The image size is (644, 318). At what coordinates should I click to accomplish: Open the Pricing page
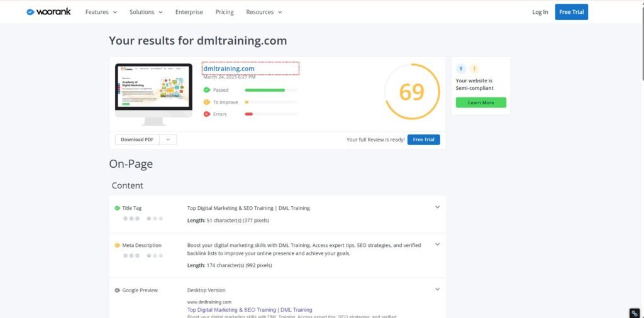tap(225, 12)
